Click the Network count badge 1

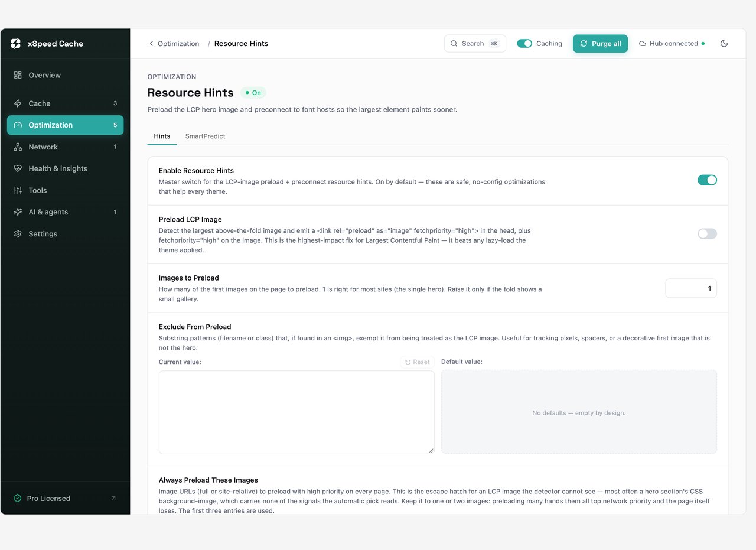[x=115, y=147]
